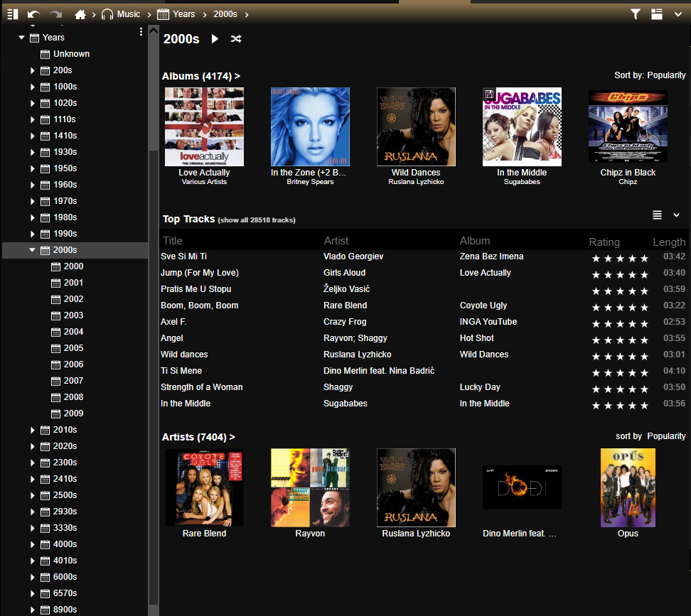Open the filter funnel icon

point(636,14)
